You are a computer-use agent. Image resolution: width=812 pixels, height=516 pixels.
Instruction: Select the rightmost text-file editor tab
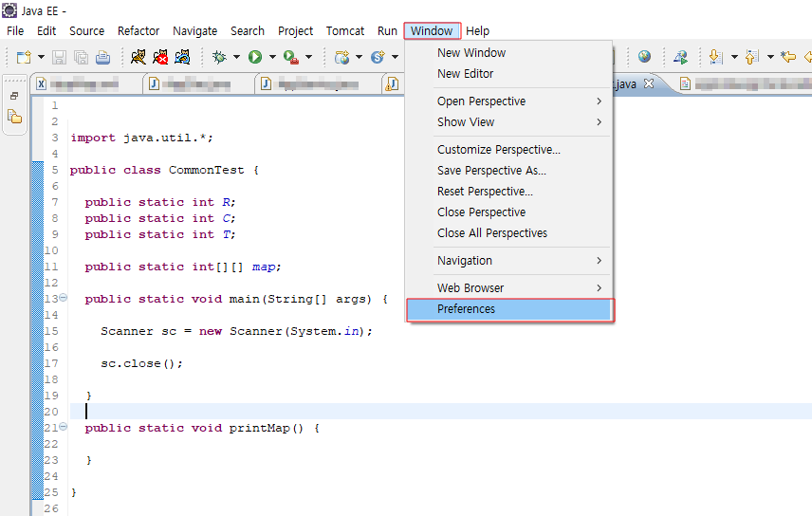pyautogui.click(x=745, y=83)
